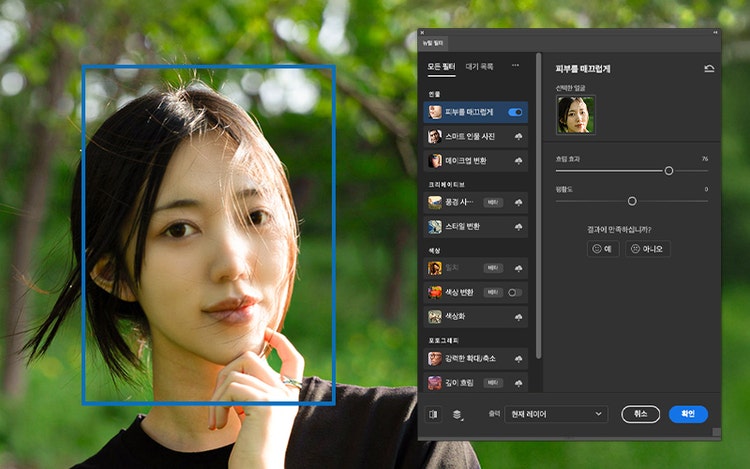The width and height of the screenshot is (750, 469).
Task: Click the 깊이 흐림 filter name
Action: coord(459,383)
